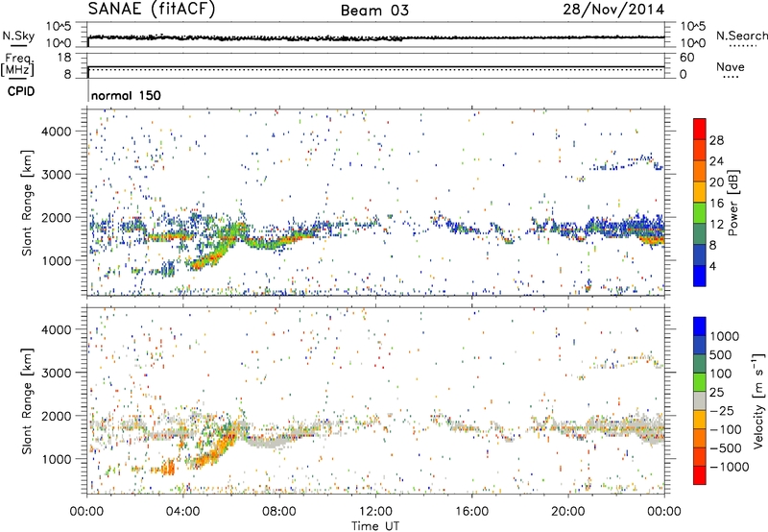The height and width of the screenshot is (532, 768).
Task: Click '4000' tick on the power panel axis
Action: (x=57, y=132)
